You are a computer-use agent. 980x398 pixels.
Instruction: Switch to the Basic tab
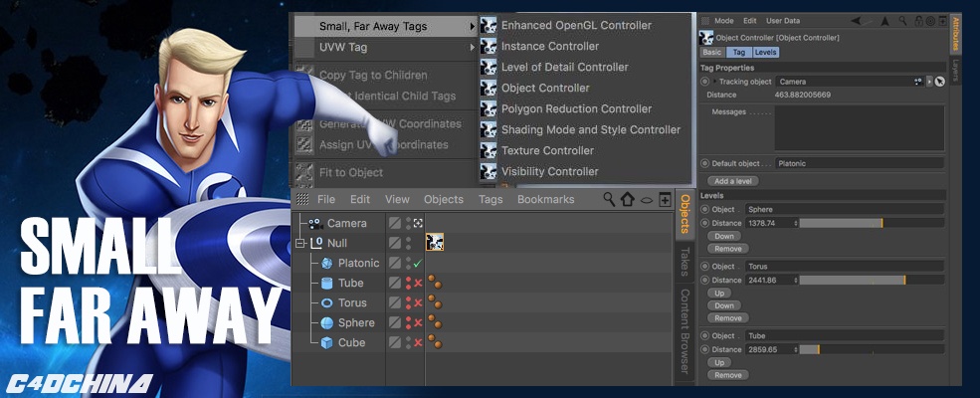(711, 53)
